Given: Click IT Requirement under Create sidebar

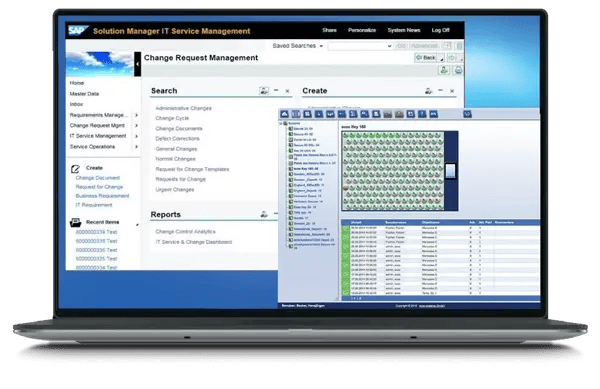Looking at the screenshot, I should 94,205.
